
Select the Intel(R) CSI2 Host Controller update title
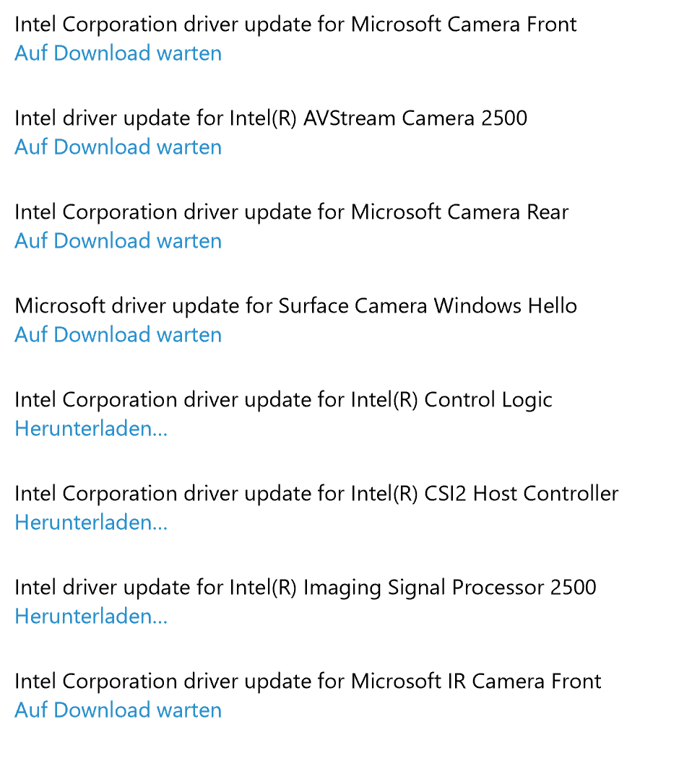[316, 494]
